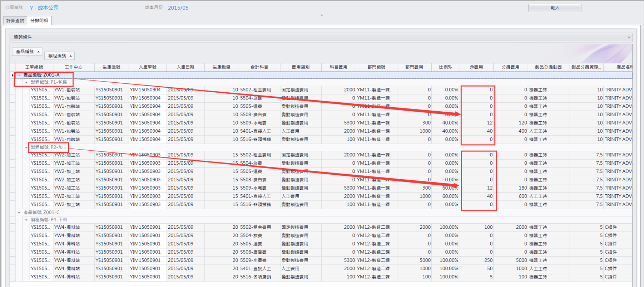Image resolution: width=644 pixels, height=287 pixels.
Task: Click @費用 value 250 in P4-下料
Action: tap(476, 260)
